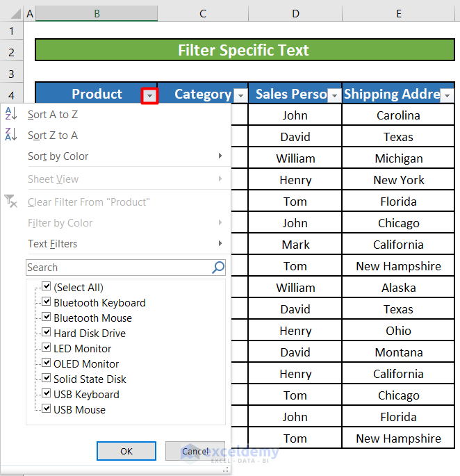Open the Shipping Address filter dropdown

coord(447,96)
